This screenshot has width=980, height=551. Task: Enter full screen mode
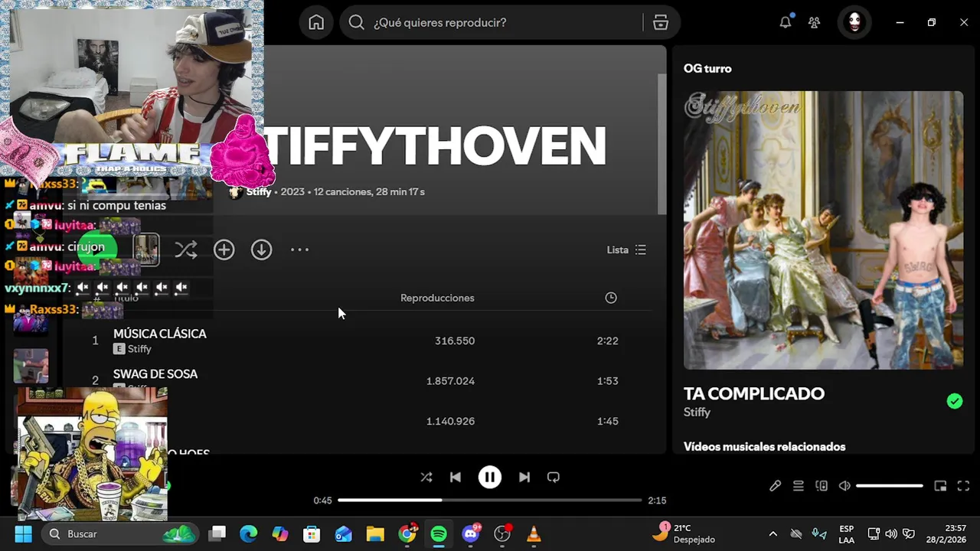point(963,486)
